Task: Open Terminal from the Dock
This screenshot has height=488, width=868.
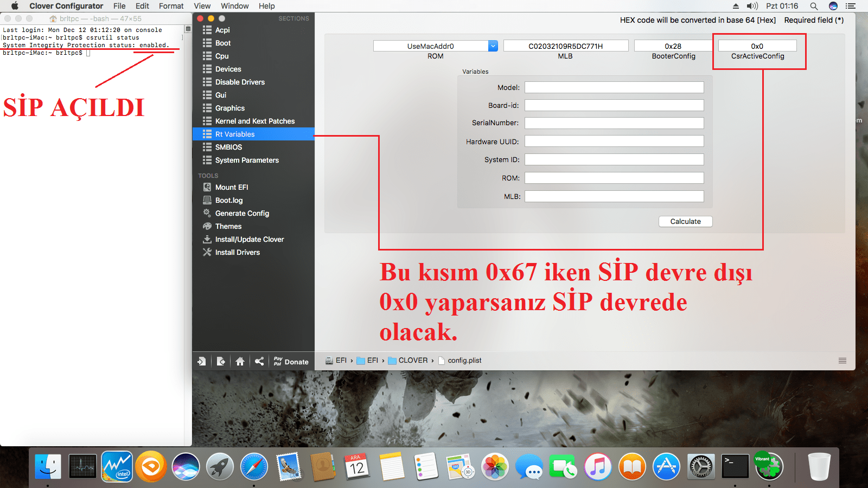Action: point(735,466)
